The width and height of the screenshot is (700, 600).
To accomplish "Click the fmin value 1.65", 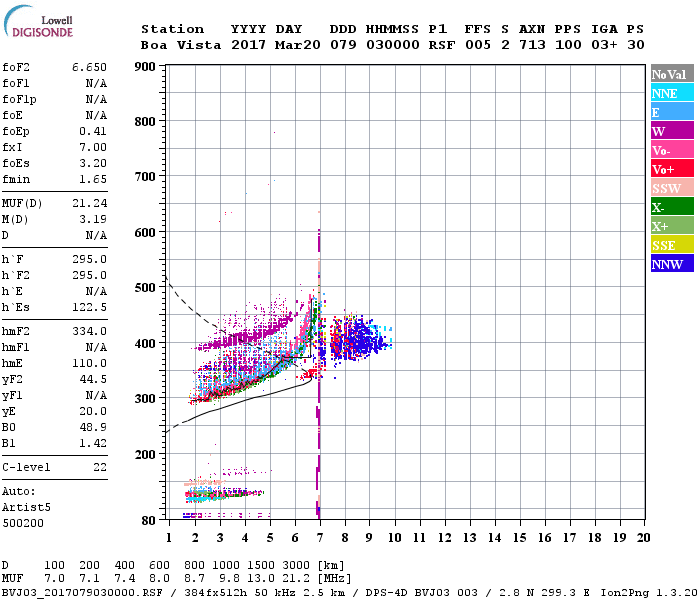I will [93, 179].
